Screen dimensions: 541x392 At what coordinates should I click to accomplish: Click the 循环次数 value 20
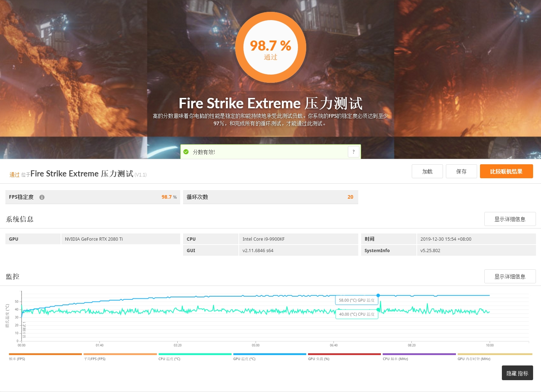(x=350, y=197)
